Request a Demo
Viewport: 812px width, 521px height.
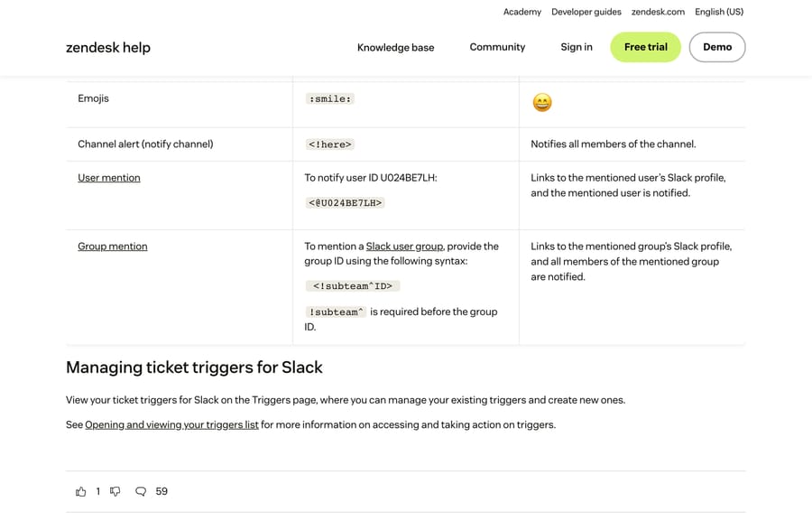(x=717, y=47)
